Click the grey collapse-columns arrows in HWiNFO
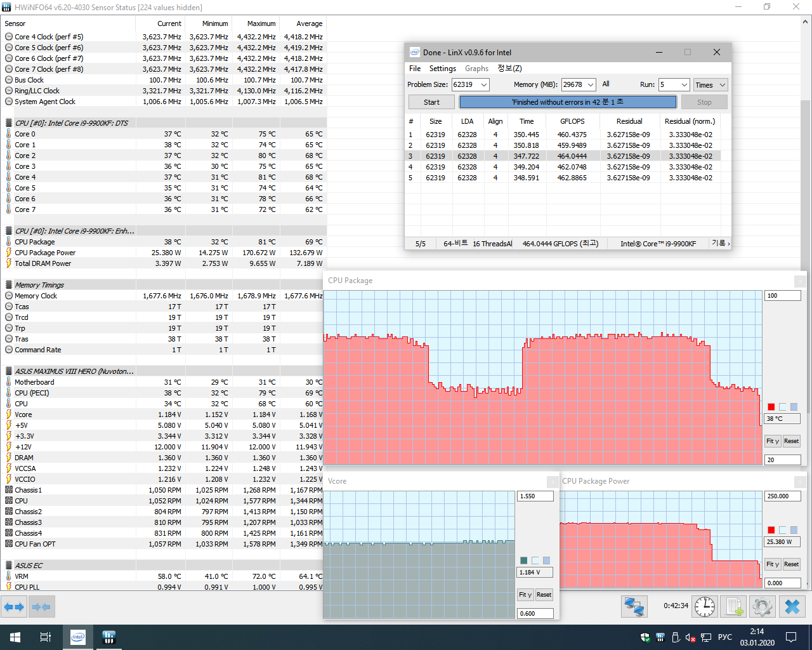812x650 pixels. [41, 607]
